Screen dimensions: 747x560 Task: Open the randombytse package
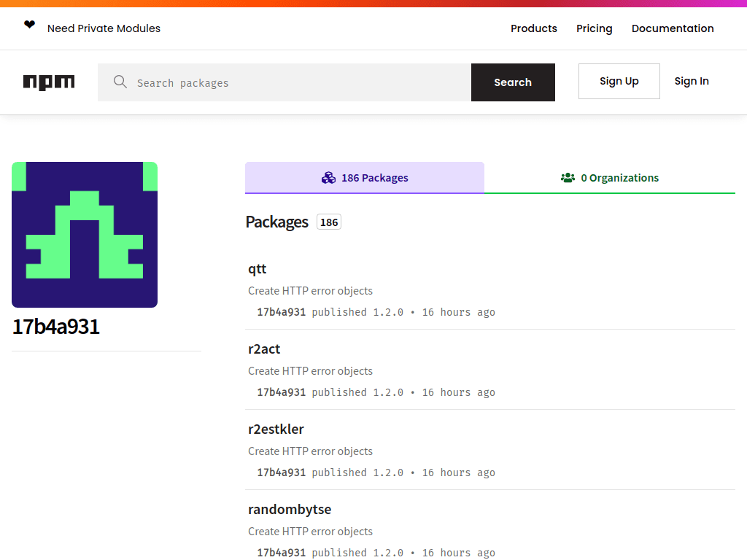[x=290, y=509]
